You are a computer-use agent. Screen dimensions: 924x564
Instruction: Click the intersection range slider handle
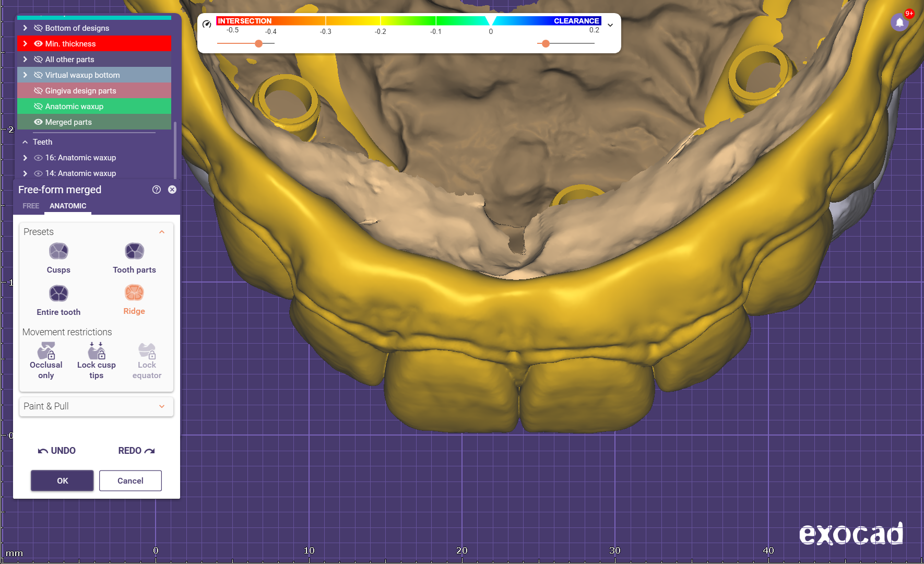258,43
